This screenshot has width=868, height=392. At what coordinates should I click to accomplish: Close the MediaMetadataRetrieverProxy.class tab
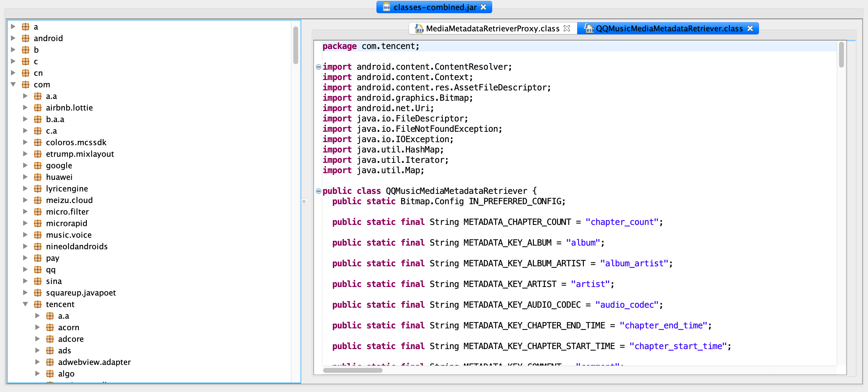click(x=567, y=29)
